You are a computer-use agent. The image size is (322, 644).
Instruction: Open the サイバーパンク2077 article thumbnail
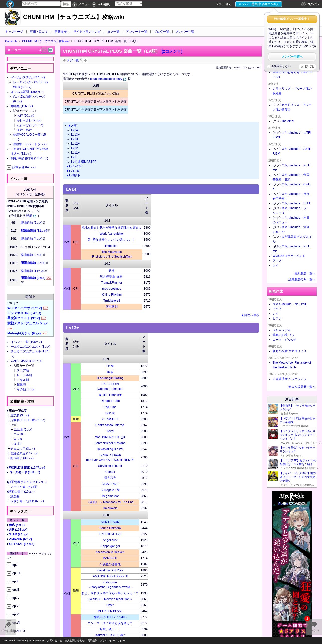point(273,476)
